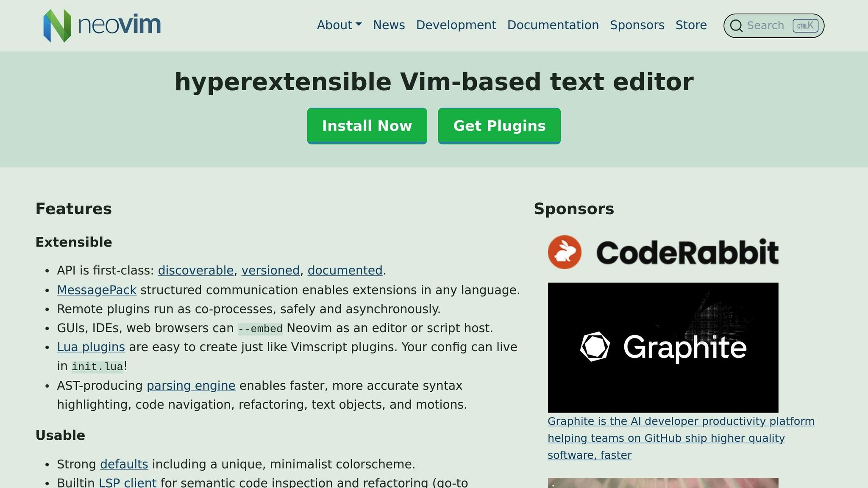The image size is (868, 488).
Task: Click the Usable subheading
Action: coord(60,435)
